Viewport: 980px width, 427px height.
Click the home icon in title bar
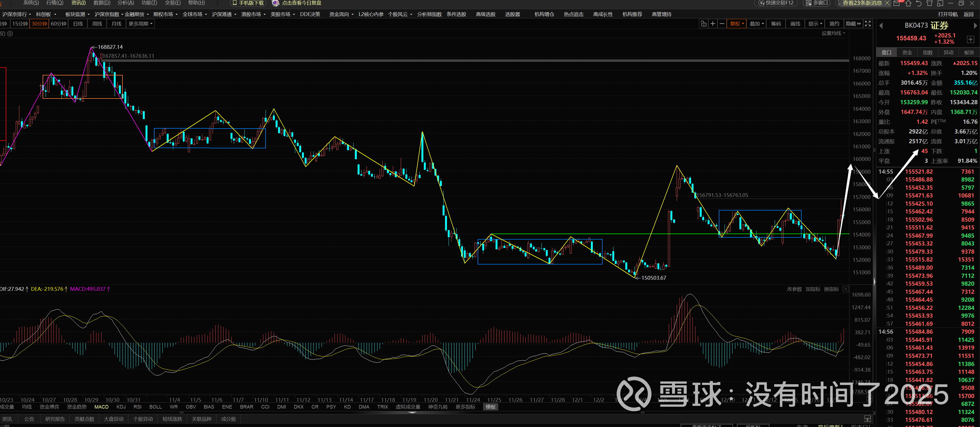pos(908,4)
